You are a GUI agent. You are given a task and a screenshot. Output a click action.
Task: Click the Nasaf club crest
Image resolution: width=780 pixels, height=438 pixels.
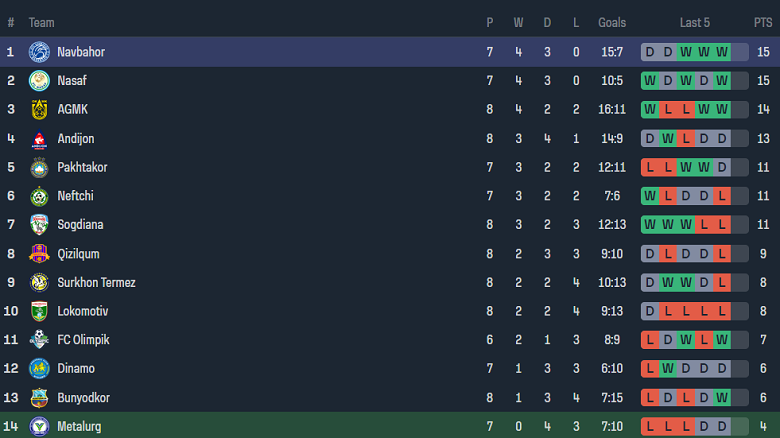[39, 81]
